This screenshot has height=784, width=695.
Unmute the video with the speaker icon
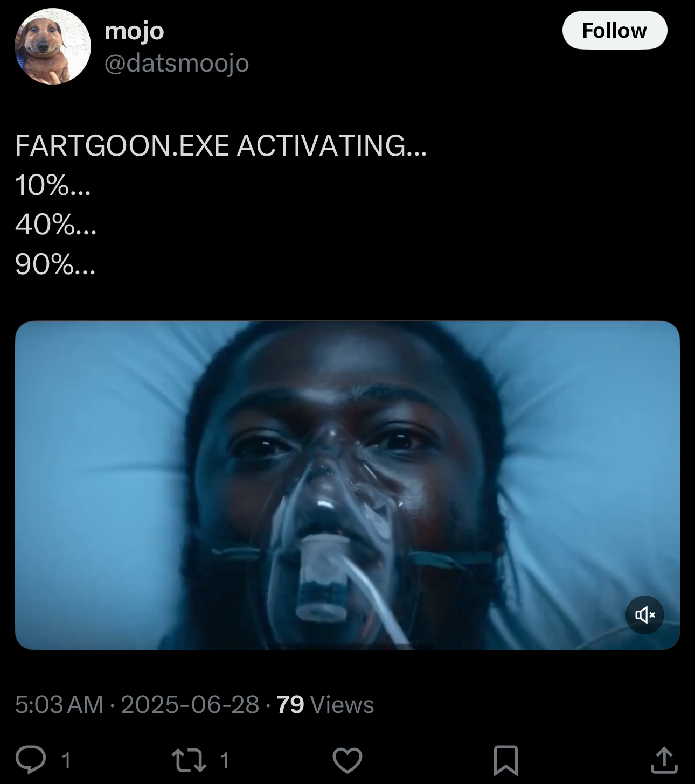644,614
